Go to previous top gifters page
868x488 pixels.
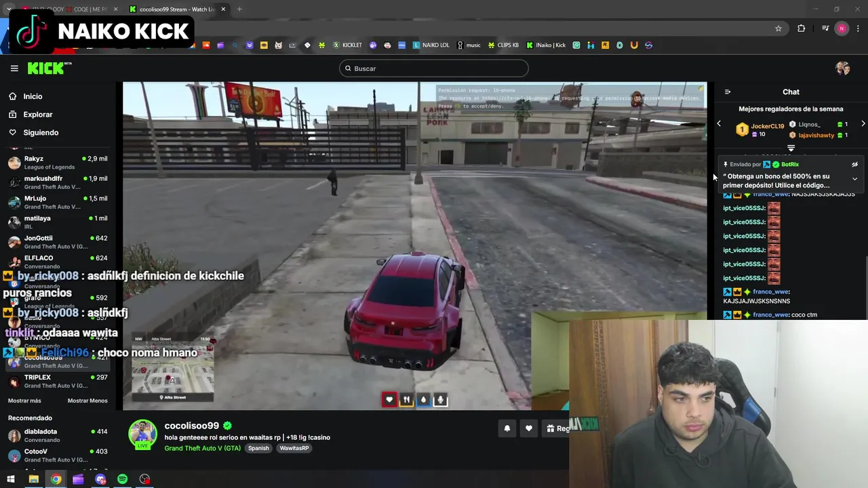pos(719,124)
